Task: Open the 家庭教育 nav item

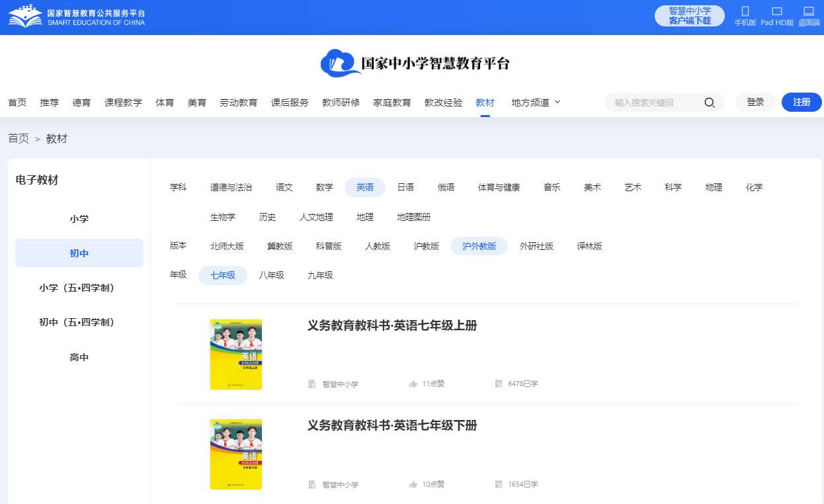Action: tap(392, 103)
